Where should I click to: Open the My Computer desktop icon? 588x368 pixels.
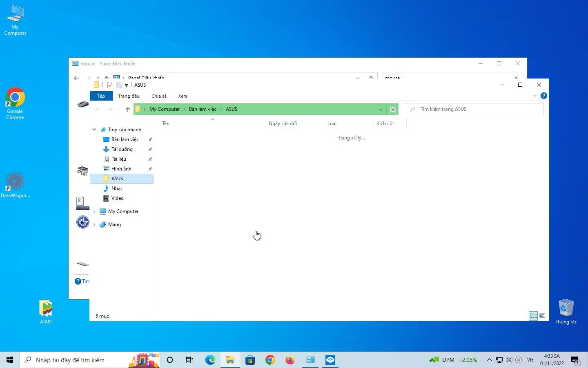pyautogui.click(x=15, y=20)
